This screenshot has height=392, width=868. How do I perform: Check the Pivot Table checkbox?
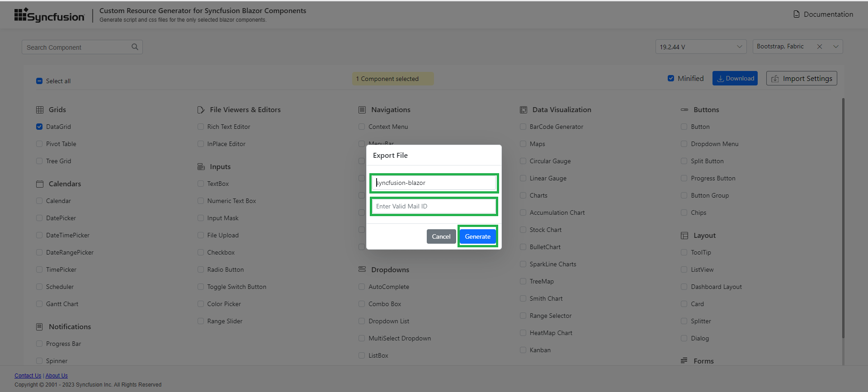click(39, 144)
